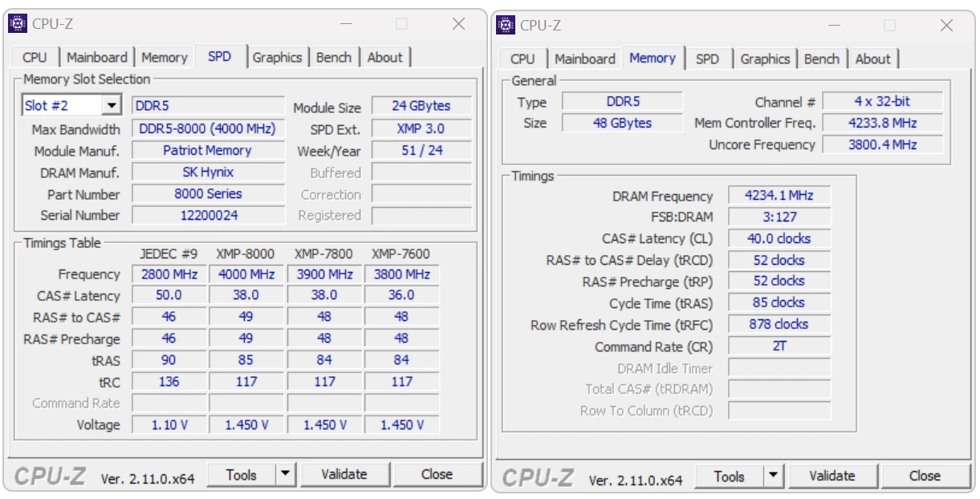Click the Part Number value 8000 Series

point(208,193)
